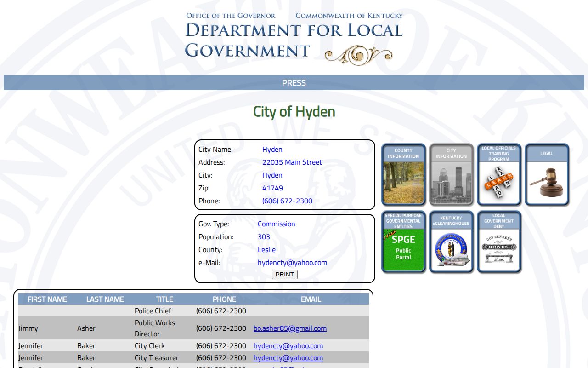Viewport: 588px width, 368px height.
Task: Open Local Officials Training Program tile
Action: [499, 175]
